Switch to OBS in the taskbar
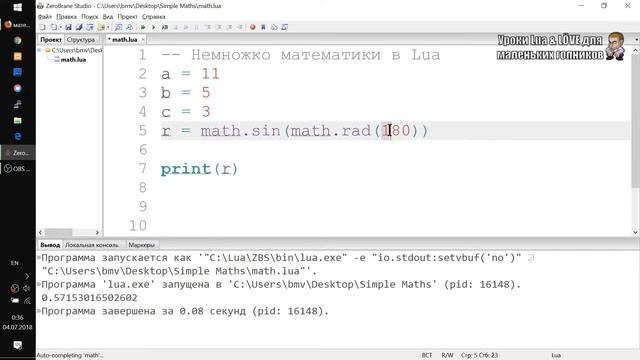 point(18,169)
